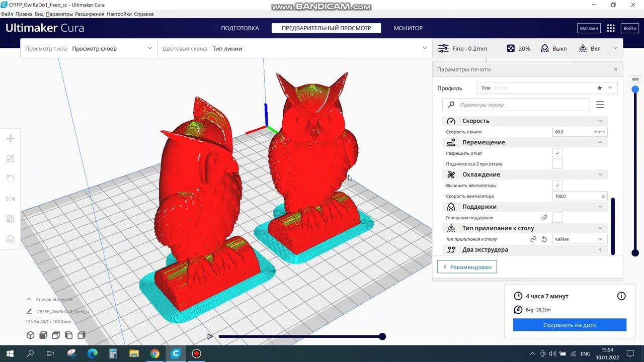This screenshot has height=362, width=644.
Task: Open Просмотр типа dropdown
Action: click(x=89, y=48)
